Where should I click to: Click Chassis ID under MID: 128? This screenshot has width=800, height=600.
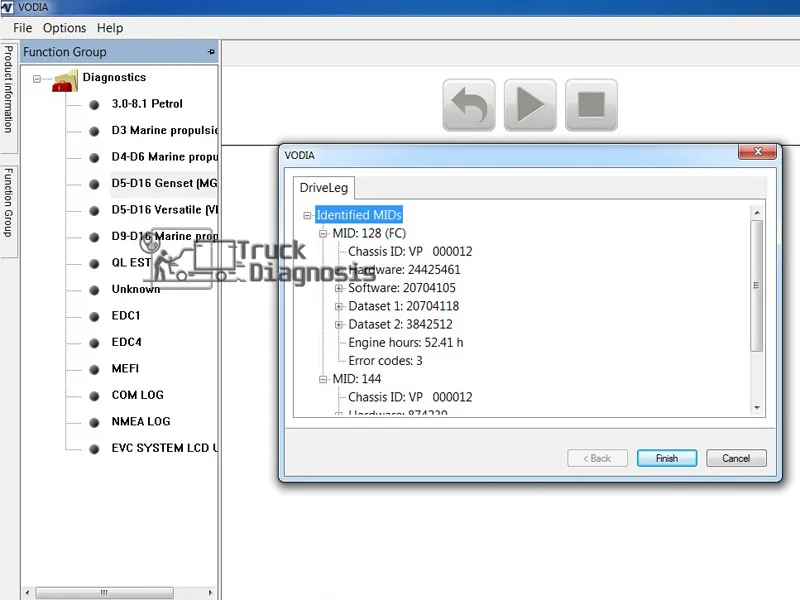coord(410,252)
